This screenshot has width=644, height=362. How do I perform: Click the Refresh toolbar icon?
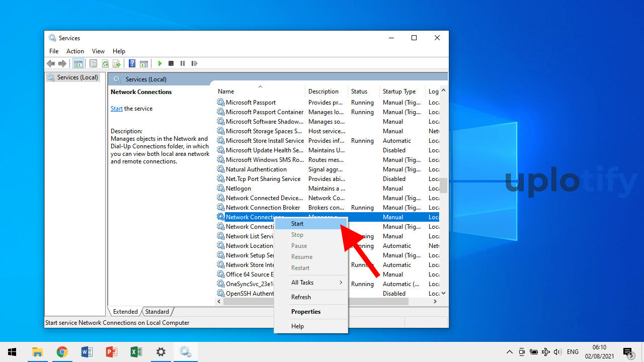(x=105, y=63)
